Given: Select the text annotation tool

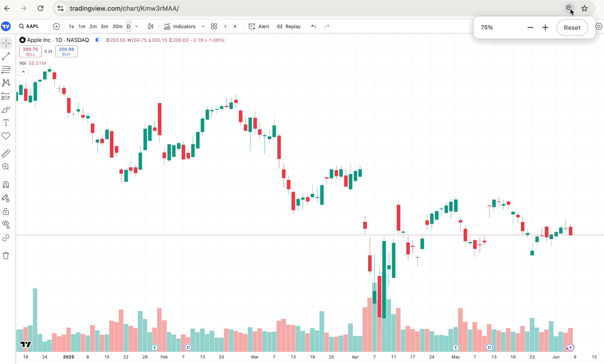Looking at the screenshot, I should coord(6,122).
